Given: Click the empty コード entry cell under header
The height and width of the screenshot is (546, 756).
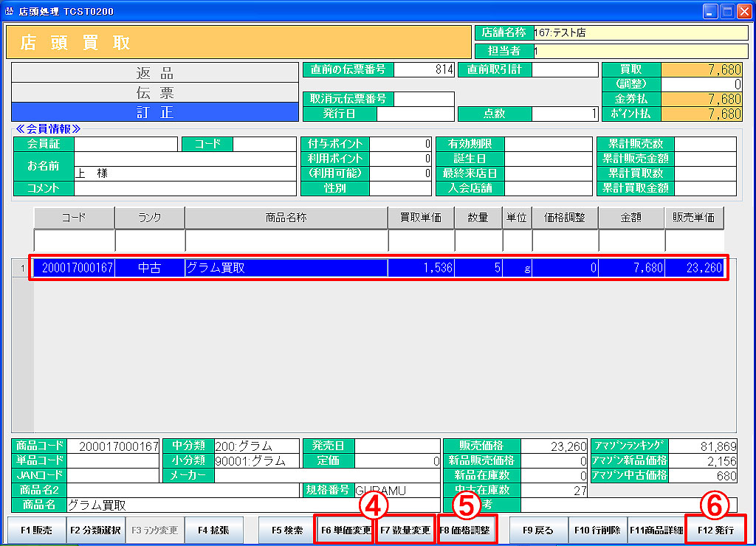Looking at the screenshot, I should click(x=74, y=241).
